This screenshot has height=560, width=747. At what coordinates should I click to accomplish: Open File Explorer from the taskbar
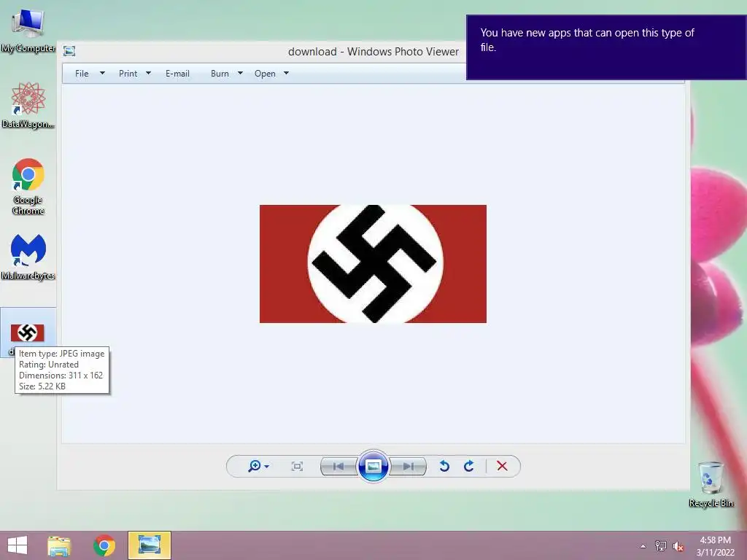59,545
